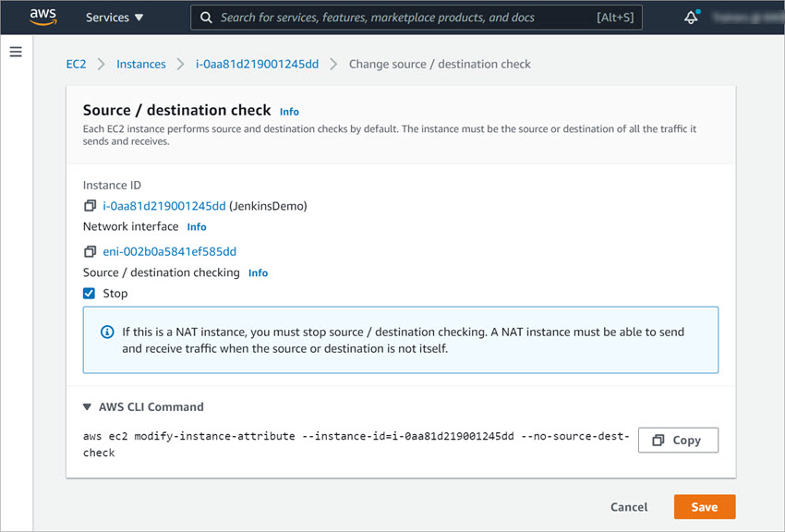Image resolution: width=785 pixels, height=532 pixels.
Task: Click the Info link next to Network interface
Action: point(196,226)
